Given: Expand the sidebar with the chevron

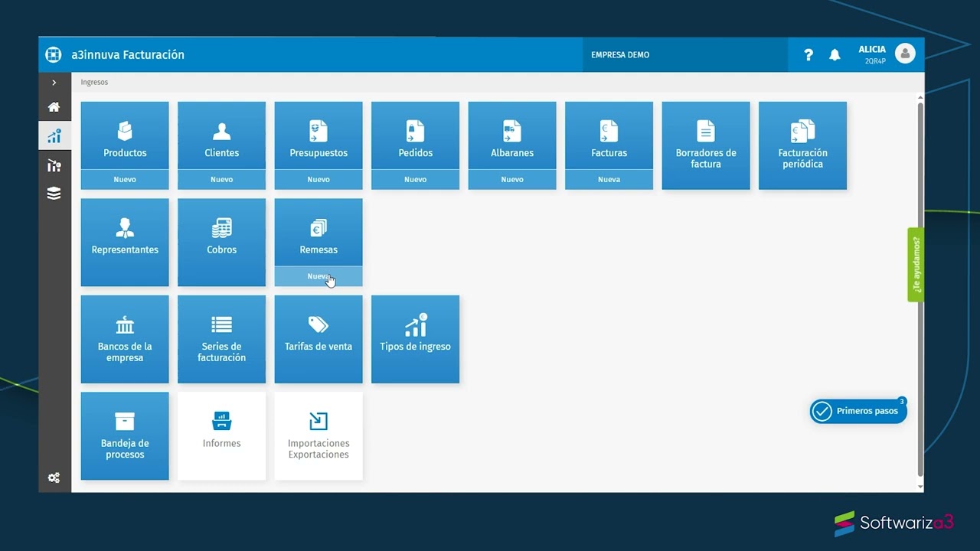Looking at the screenshot, I should 54,82.
